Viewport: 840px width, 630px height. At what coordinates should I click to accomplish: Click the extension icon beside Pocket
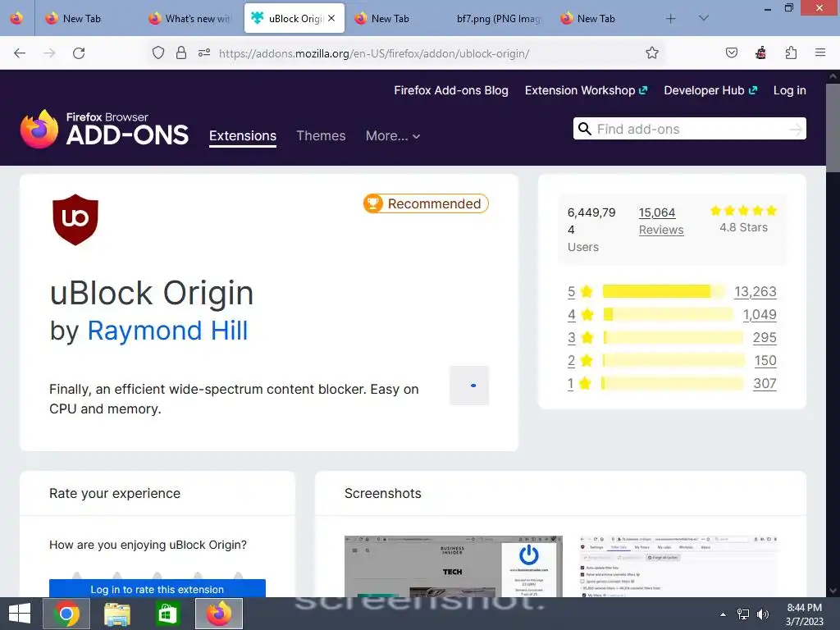pos(760,53)
